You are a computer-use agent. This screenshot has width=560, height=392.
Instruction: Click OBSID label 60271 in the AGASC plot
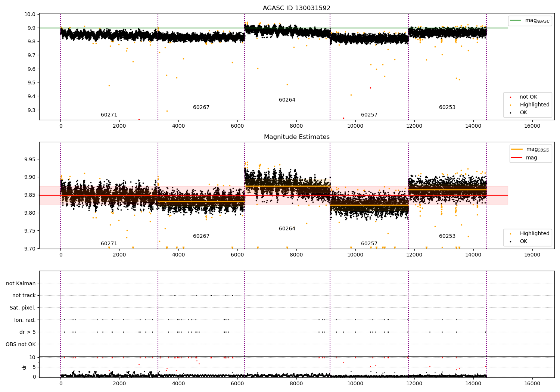[x=109, y=115]
